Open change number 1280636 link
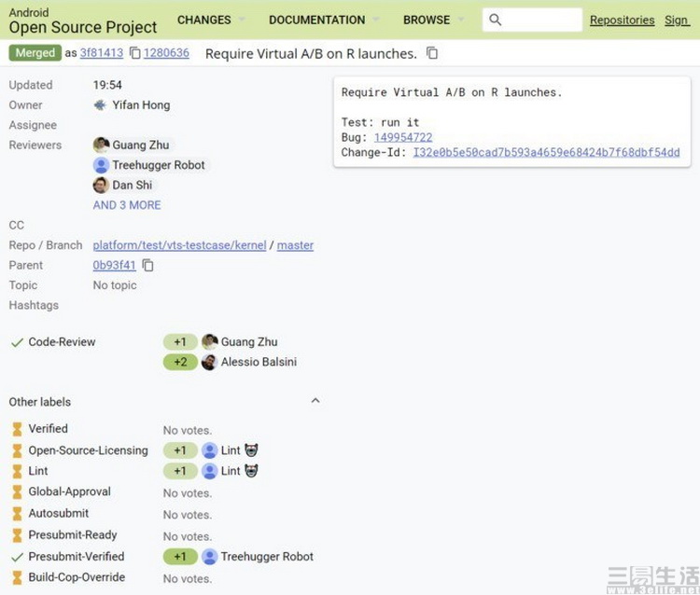 tap(166, 53)
